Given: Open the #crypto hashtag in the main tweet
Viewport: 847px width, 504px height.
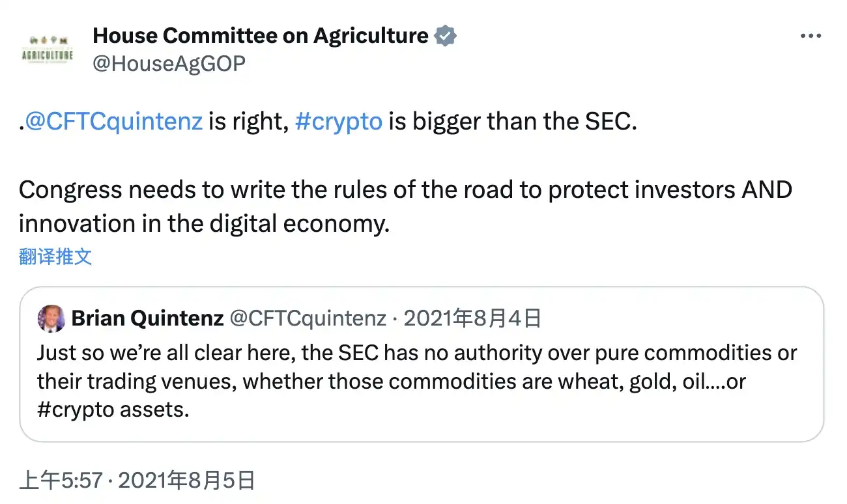Looking at the screenshot, I should [339, 120].
